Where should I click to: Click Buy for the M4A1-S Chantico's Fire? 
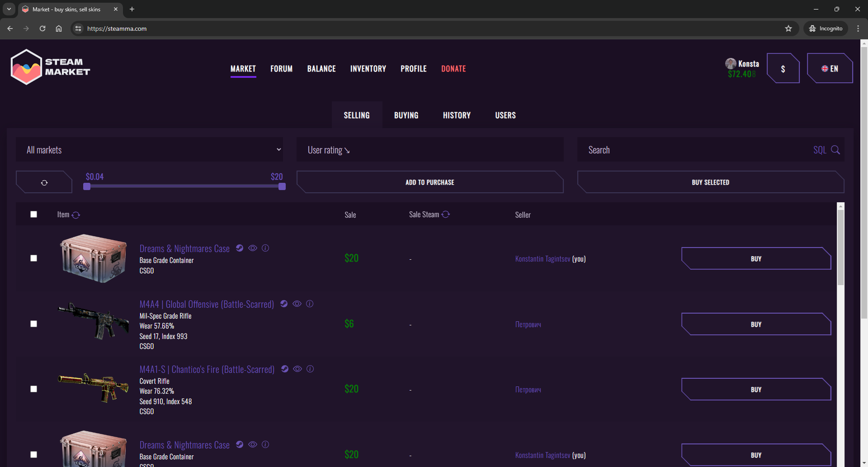(756, 390)
